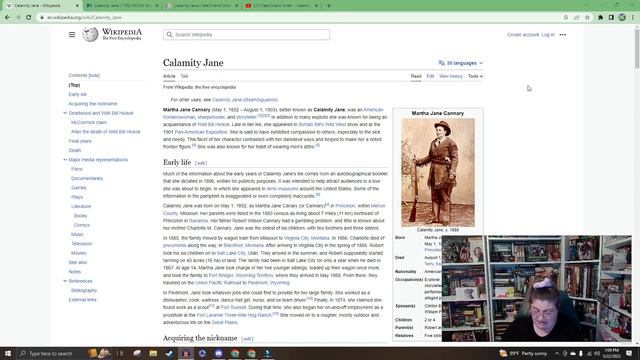This screenshot has width=640, height=360.
Task: Open the Salt Lake City link
Action: 231,253
